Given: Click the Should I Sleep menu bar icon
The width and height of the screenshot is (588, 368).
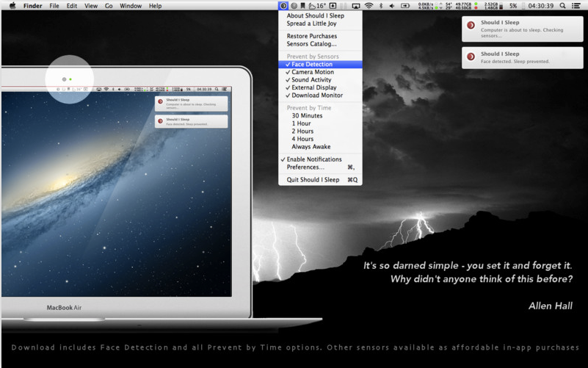Looking at the screenshot, I should tap(283, 6).
